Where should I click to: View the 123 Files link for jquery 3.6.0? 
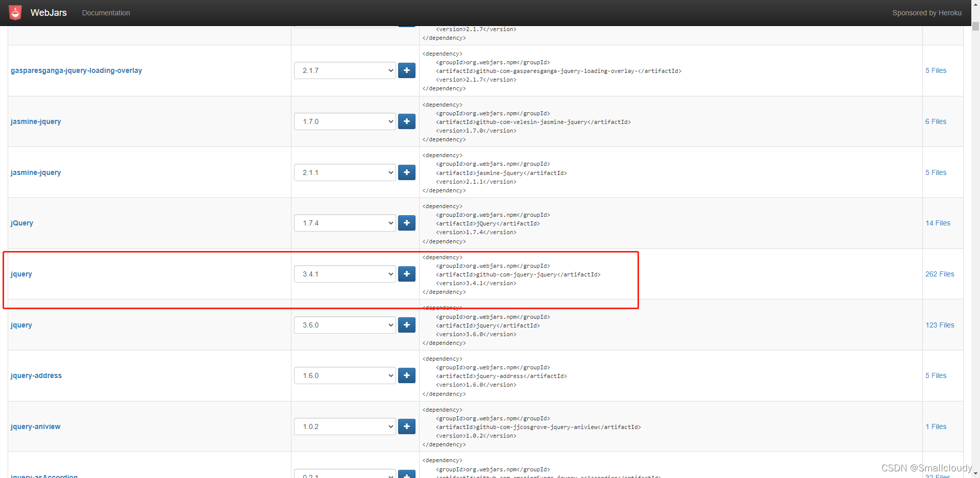[x=940, y=325]
